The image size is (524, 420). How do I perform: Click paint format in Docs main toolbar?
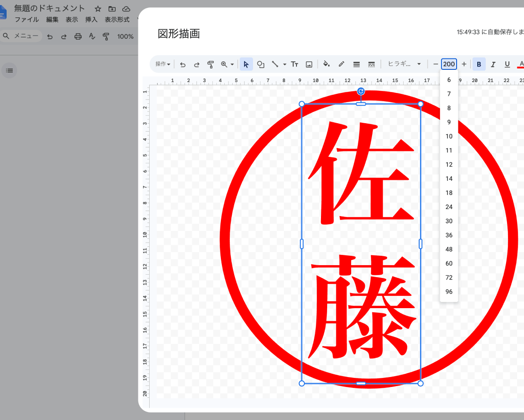point(106,36)
